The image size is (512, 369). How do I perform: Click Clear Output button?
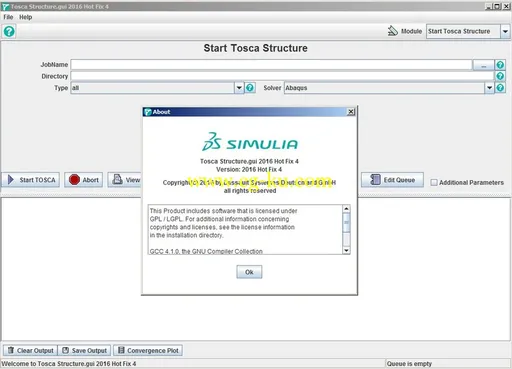pos(31,350)
